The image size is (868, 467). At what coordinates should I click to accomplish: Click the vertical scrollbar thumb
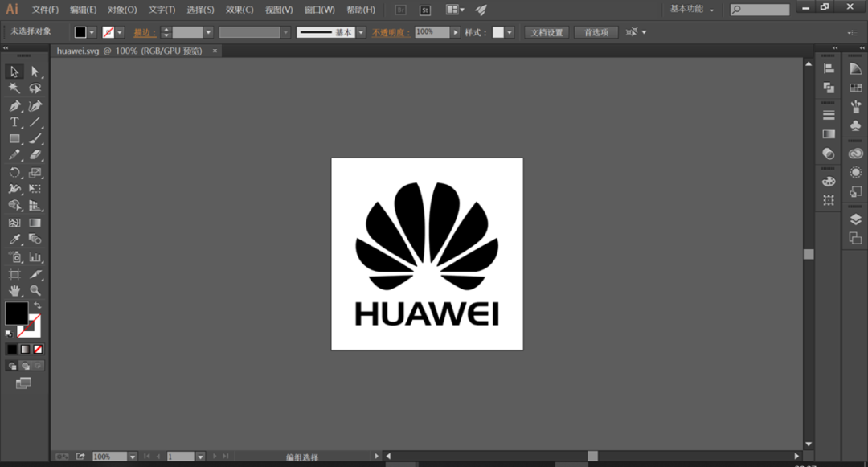(809, 254)
